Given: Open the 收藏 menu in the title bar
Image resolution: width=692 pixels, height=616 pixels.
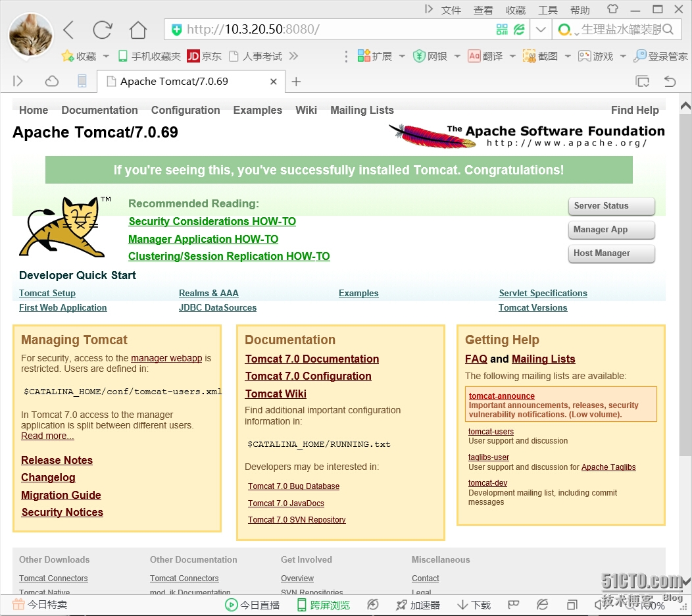Looking at the screenshot, I should click(516, 10).
